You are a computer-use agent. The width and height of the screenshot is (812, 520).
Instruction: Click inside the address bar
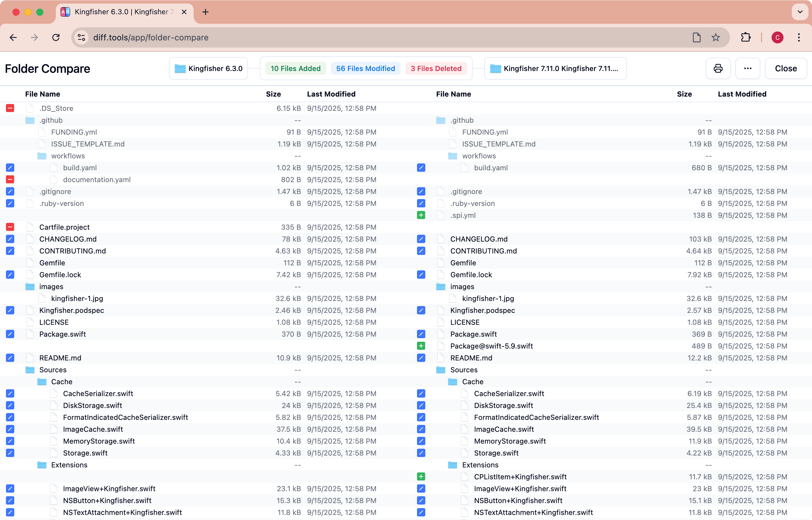click(236, 37)
